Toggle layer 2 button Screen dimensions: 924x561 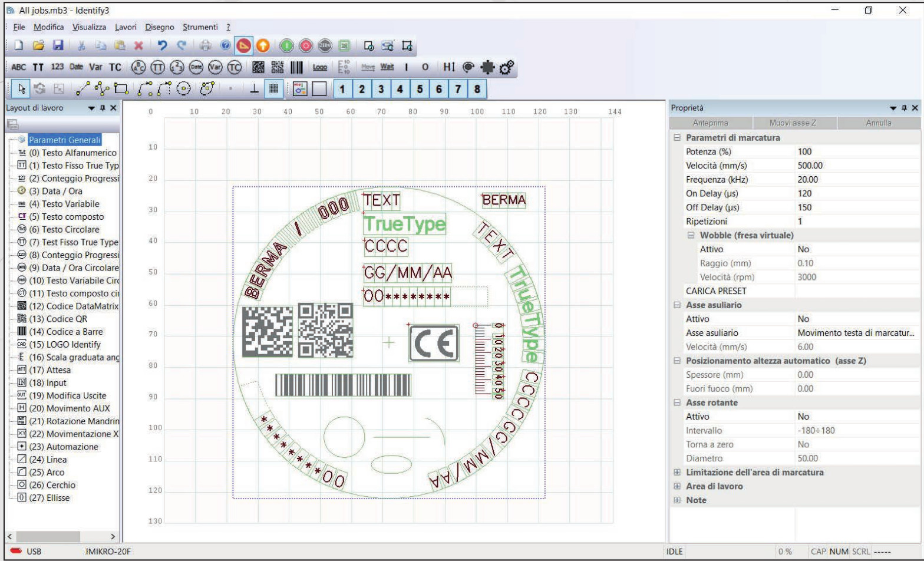362,89
